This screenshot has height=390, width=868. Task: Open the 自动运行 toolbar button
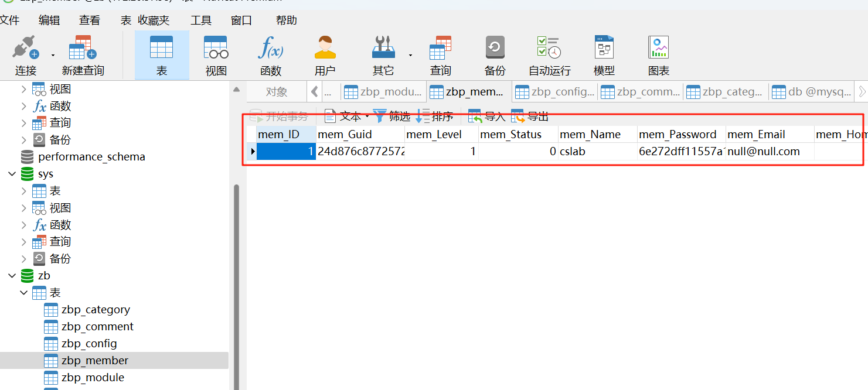click(549, 56)
